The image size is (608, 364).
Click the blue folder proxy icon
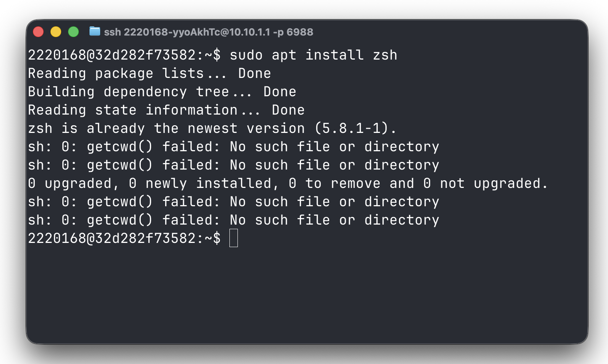[x=95, y=31]
